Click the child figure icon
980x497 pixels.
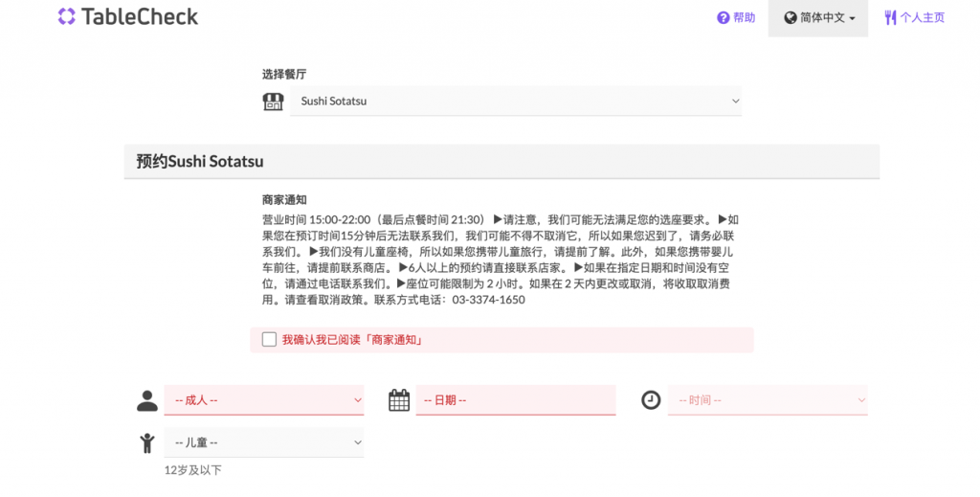[147, 442]
